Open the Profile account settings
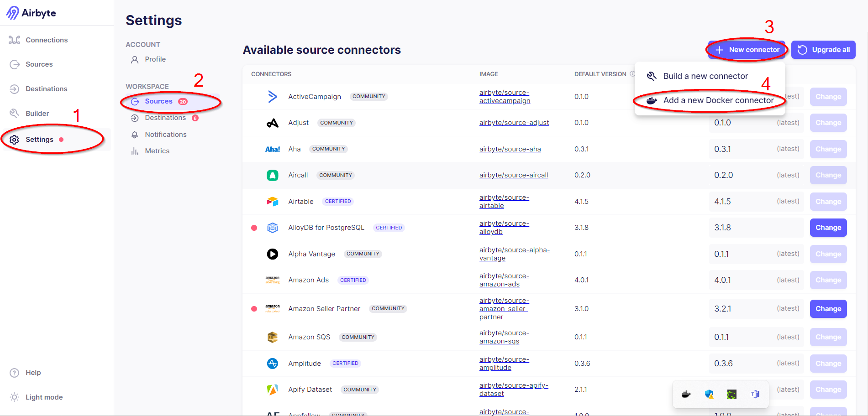The height and width of the screenshot is (416, 868). point(155,59)
